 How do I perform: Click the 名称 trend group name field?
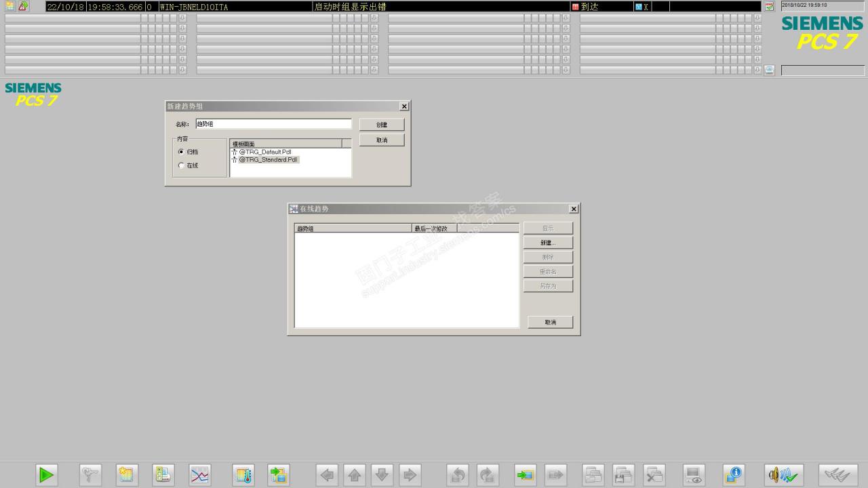coord(273,124)
